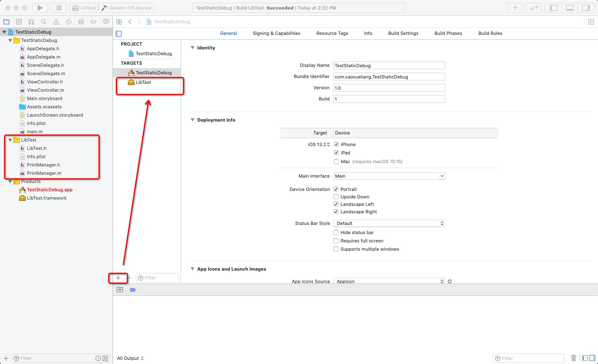Toggle the bottom debug area panel

pos(570,7)
